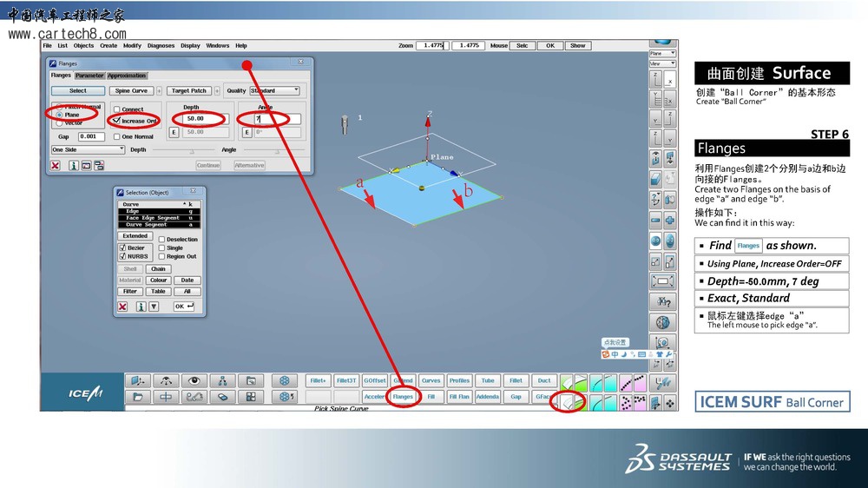Click the eye visibility icon in bottom toolbar

[x=194, y=380]
